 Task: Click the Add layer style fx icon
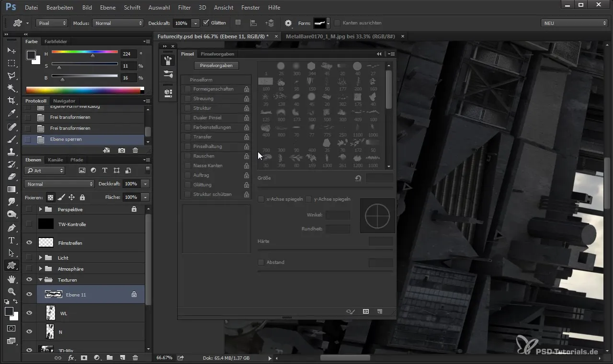pyautogui.click(x=71, y=358)
